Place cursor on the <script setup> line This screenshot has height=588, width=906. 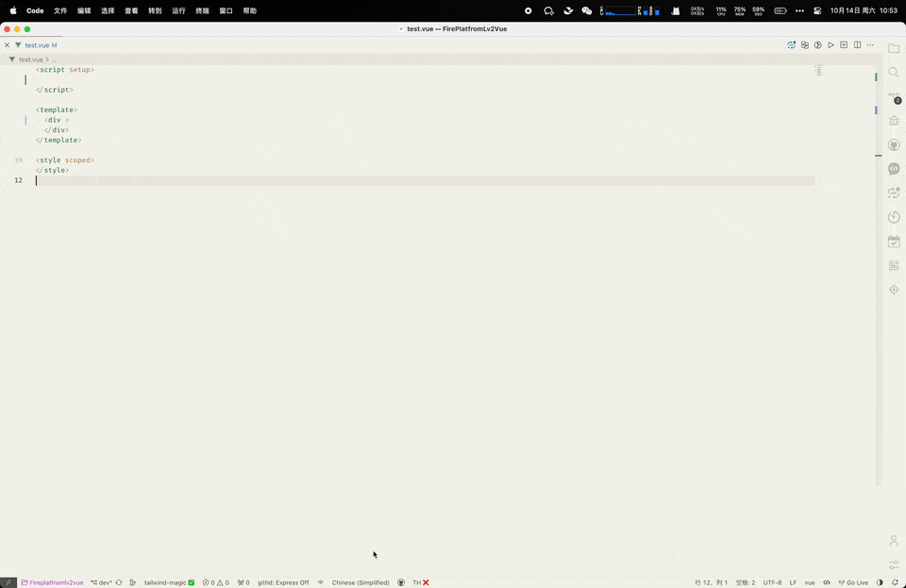coord(65,69)
